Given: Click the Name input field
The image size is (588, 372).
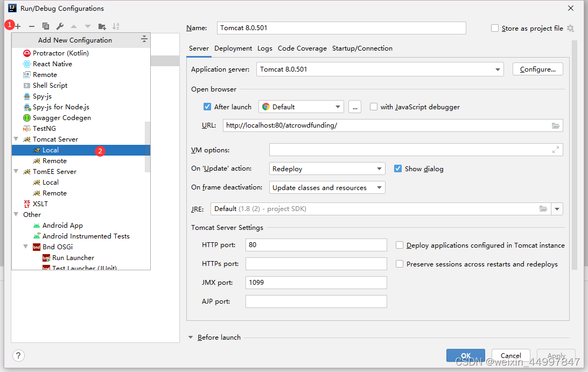Looking at the screenshot, I should (341, 28).
